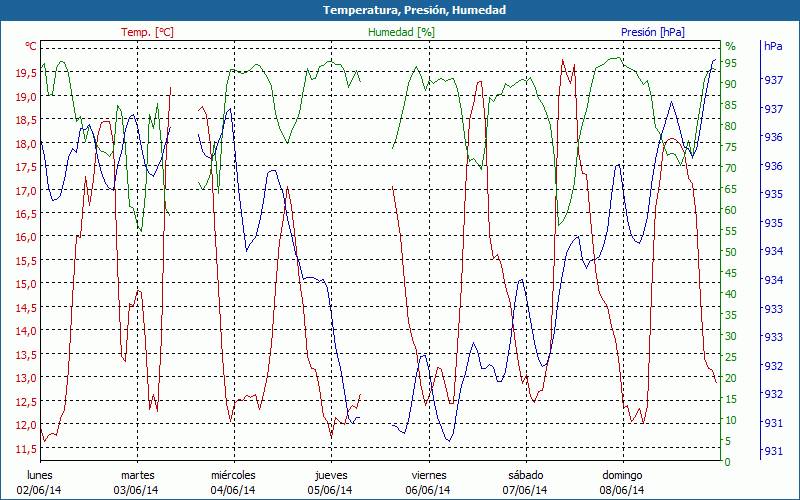
Task: Select the miércoles 04/06/14 date marker
Action: tap(233, 482)
